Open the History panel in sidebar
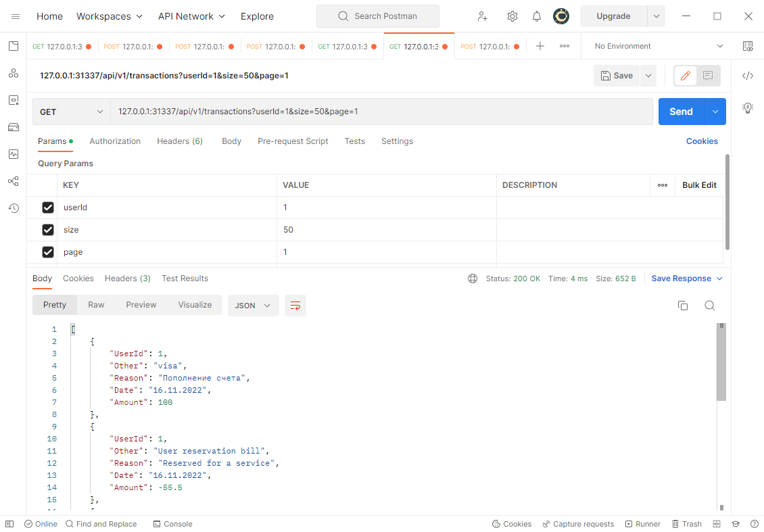The image size is (764, 532). 14,208
